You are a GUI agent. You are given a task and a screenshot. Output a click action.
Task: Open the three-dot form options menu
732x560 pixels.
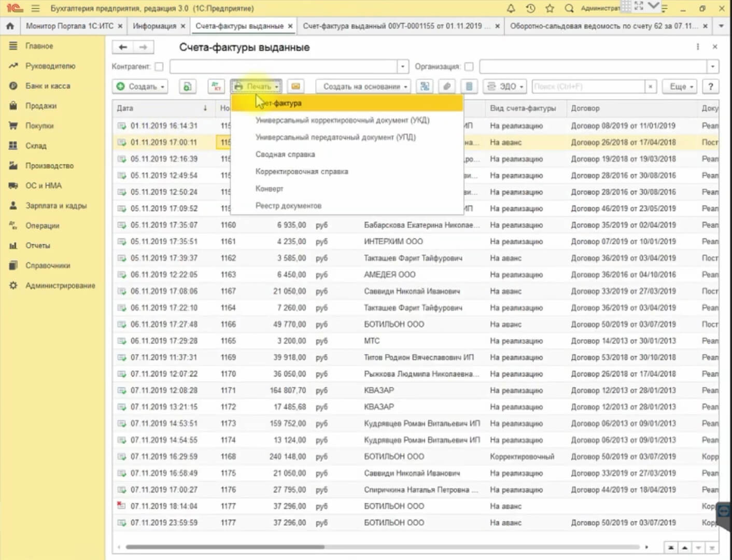[x=698, y=47]
